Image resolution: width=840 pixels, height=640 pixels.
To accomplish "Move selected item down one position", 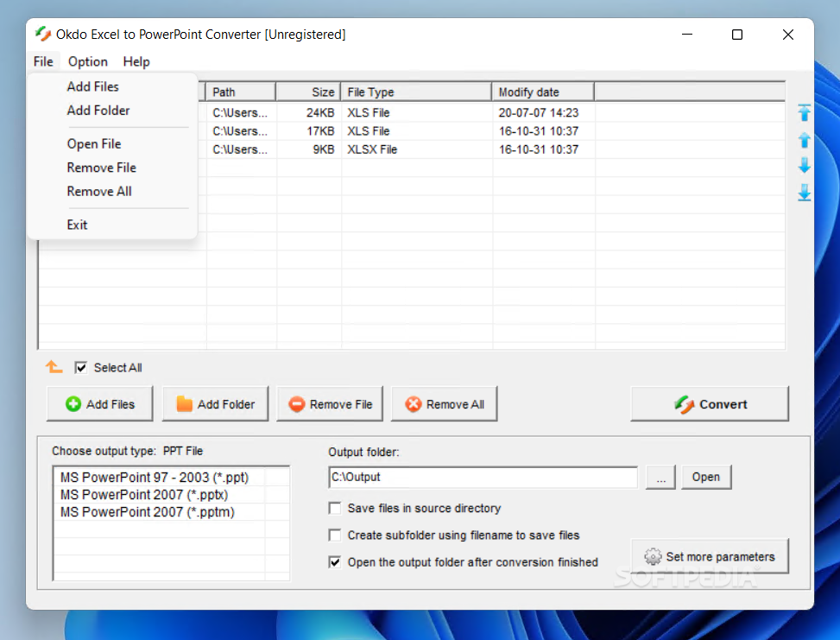I will point(804,165).
